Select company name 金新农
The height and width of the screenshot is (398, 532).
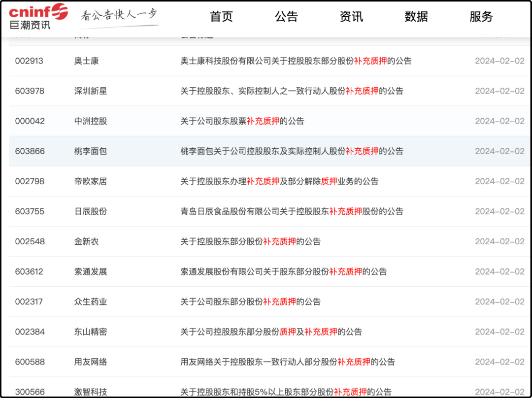tap(87, 241)
